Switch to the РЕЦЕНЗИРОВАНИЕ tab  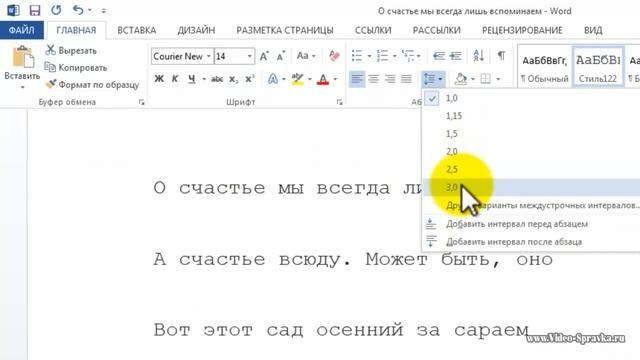coord(522,30)
